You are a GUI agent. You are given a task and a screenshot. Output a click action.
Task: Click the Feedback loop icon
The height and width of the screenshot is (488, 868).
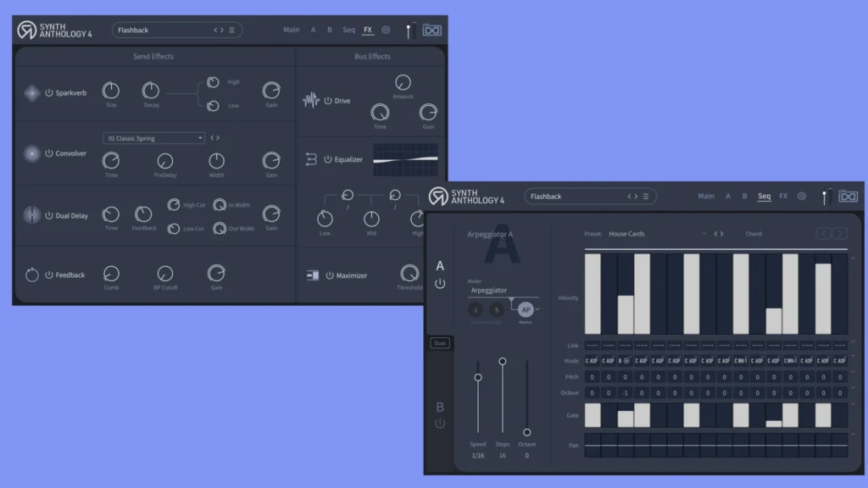pyautogui.click(x=31, y=275)
